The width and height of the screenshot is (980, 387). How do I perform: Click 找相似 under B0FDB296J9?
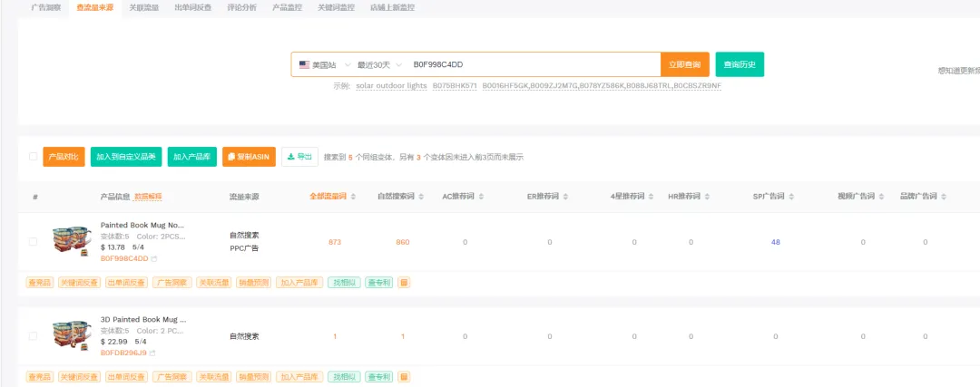click(344, 377)
